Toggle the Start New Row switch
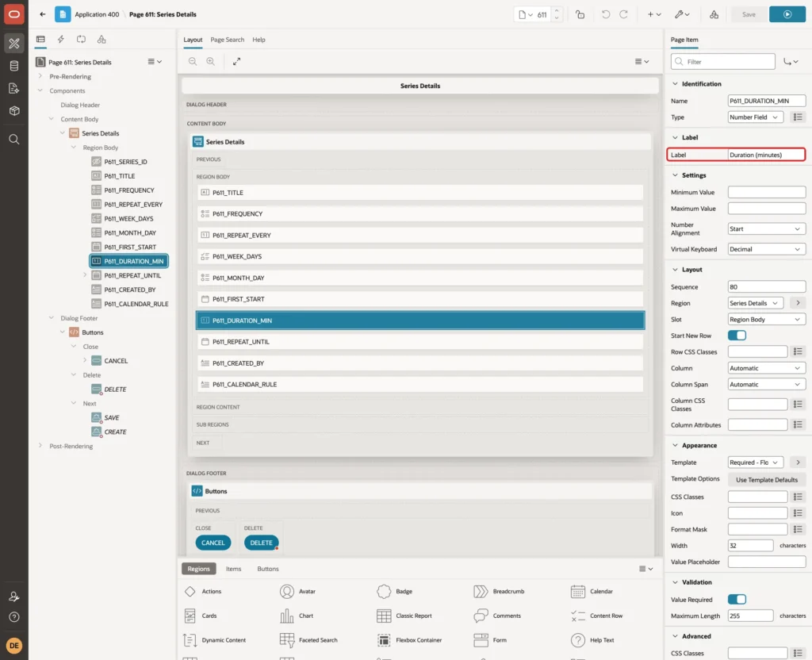 point(737,336)
